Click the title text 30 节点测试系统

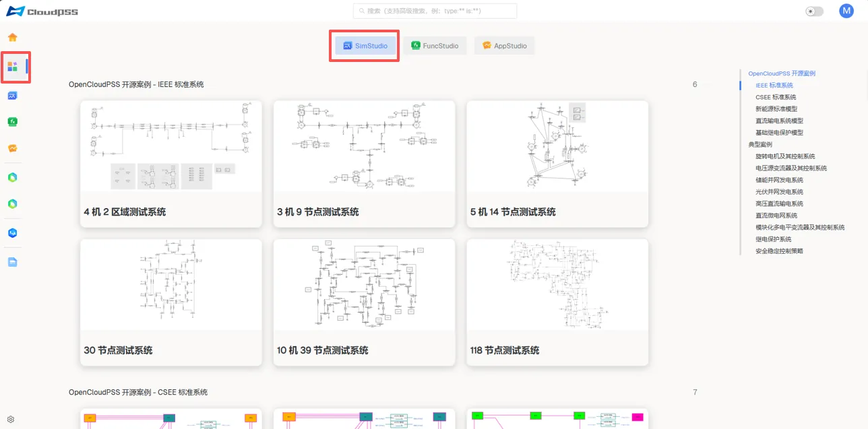coord(118,350)
